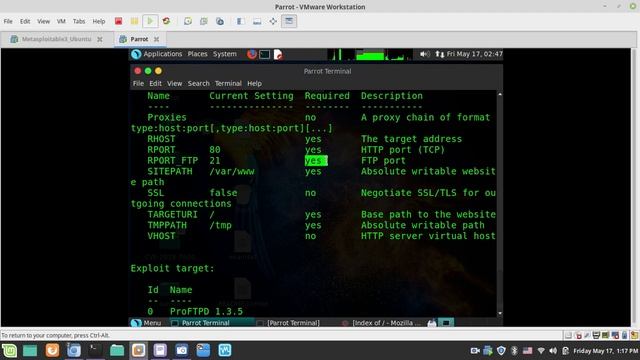Open VMware Tabs menu
Screen dimensions: 640x360
click(x=79, y=21)
